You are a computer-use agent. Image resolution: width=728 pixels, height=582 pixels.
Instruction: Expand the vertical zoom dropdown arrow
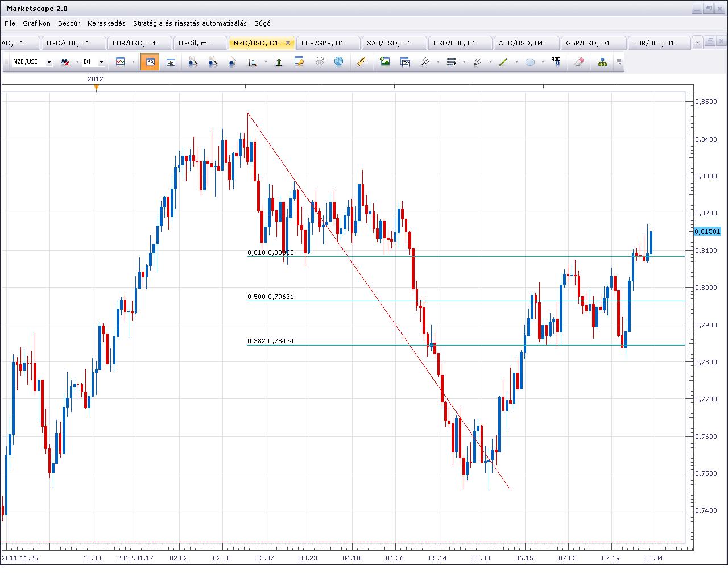(265, 62)
